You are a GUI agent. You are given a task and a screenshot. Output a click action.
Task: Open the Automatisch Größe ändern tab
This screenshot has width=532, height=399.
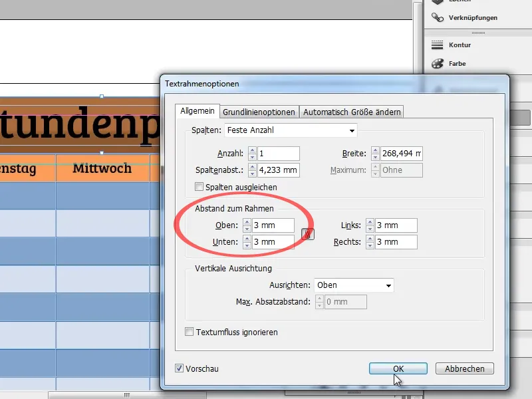(x=352, y=112)
